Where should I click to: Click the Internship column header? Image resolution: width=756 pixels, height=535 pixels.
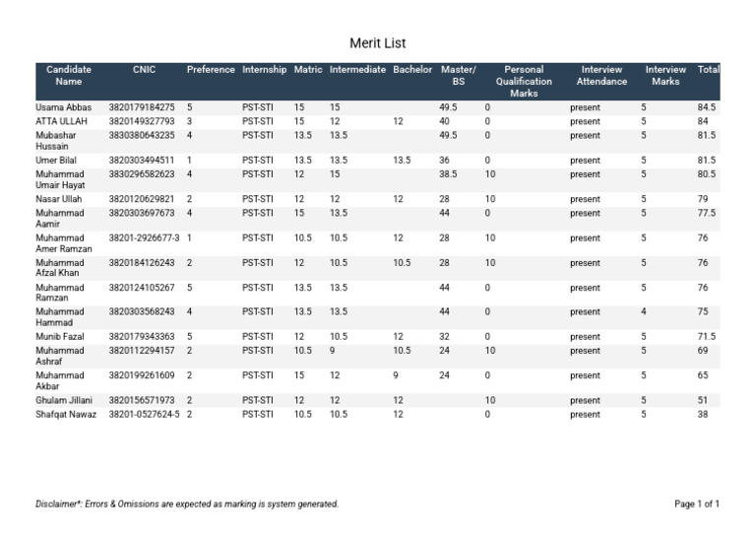click(264, 70)
